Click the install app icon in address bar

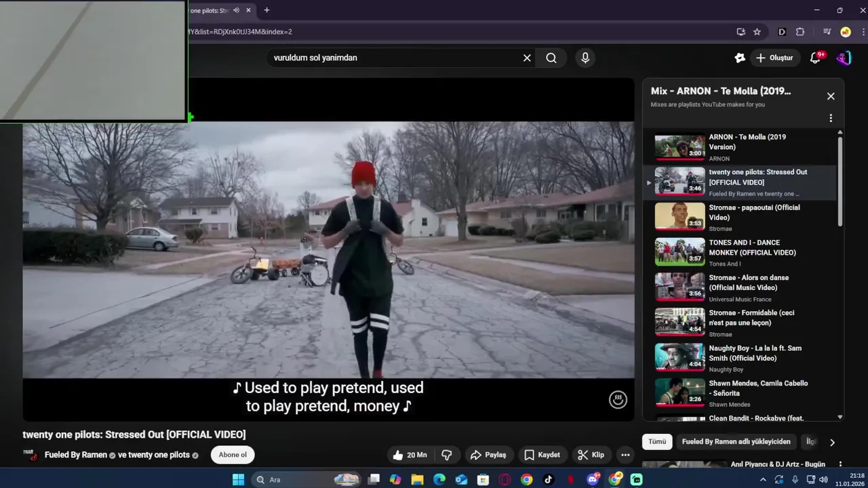click(x=741, y=32)
